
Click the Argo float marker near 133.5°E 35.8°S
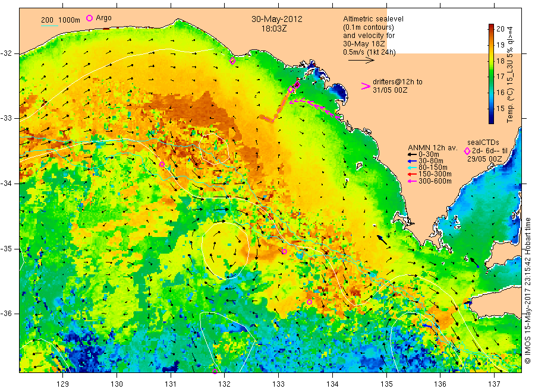309,302
